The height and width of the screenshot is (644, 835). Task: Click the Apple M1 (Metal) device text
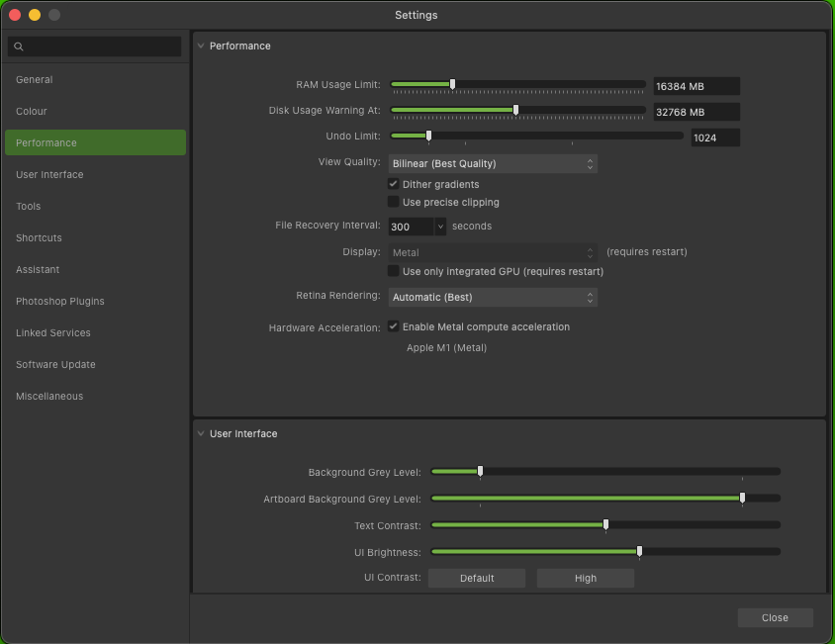pyautogui.click(x=446, y=348)
